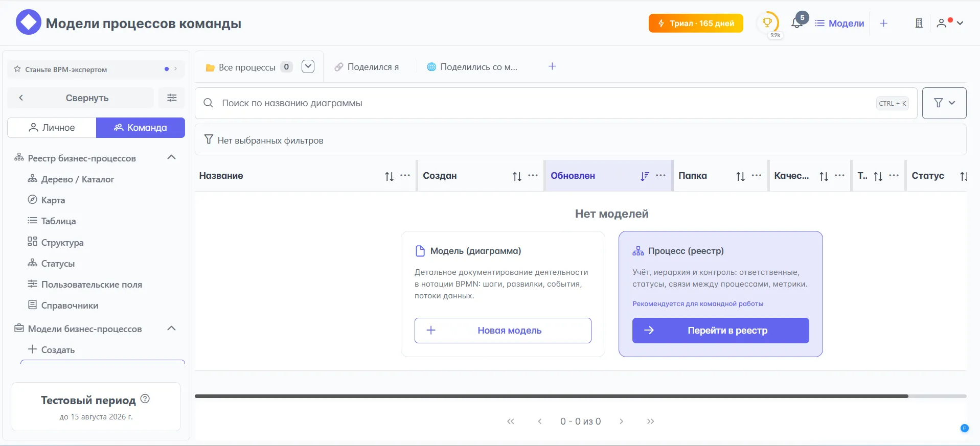Toggle sort on Обновлен column
Viewport: 980px width, 446px height.
point(644,176)
